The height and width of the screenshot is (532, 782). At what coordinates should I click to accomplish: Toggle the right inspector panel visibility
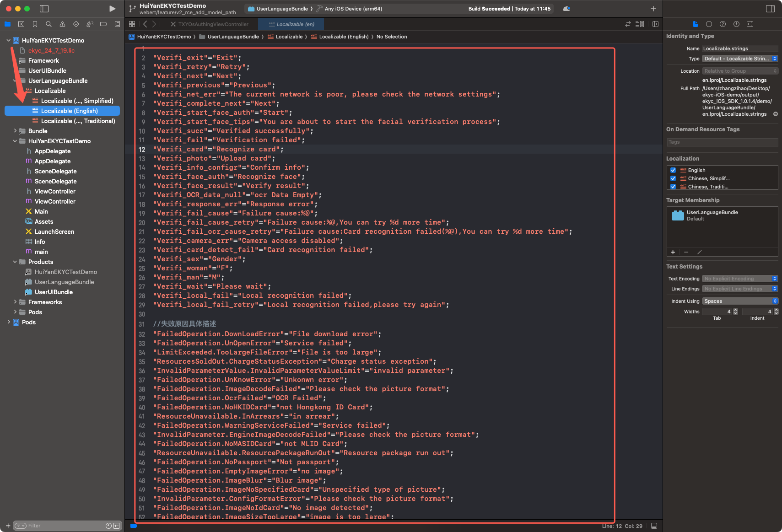[x=770, y=9]
